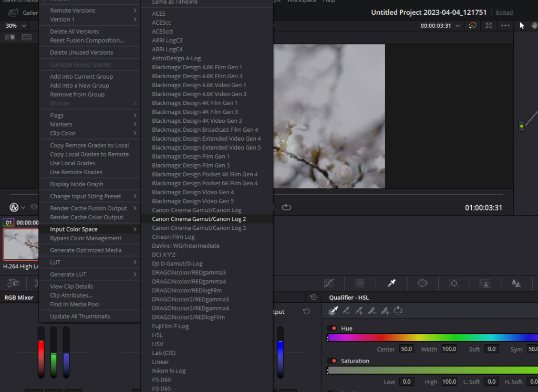Choose Canon Cinema Gamut/Canon Log 2
Viewport: 538px width, 392px height.
207,219
